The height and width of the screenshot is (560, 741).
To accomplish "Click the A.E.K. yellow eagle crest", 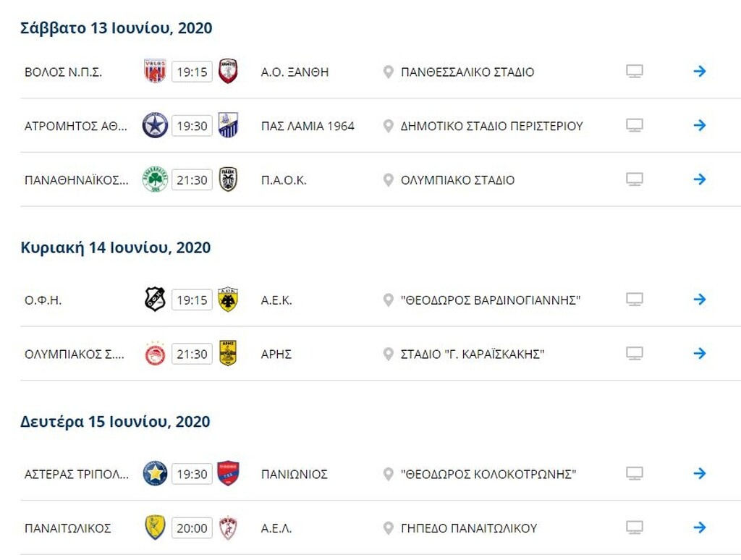I will [228, 300].
